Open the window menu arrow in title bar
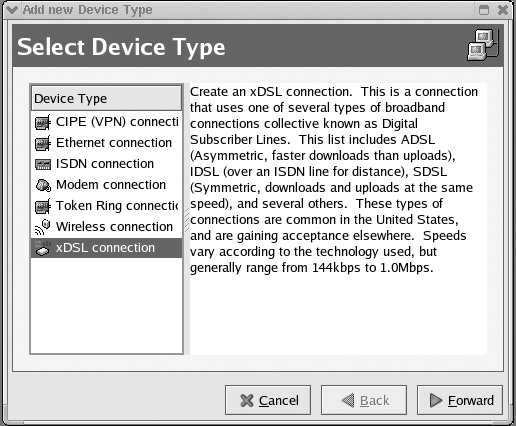The image size is (516, 426). pos(12,10)
